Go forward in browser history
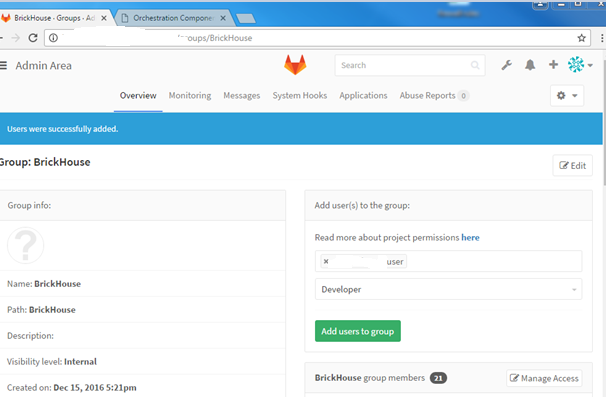Viewport: 606px width, 397px height. [15, 38]
